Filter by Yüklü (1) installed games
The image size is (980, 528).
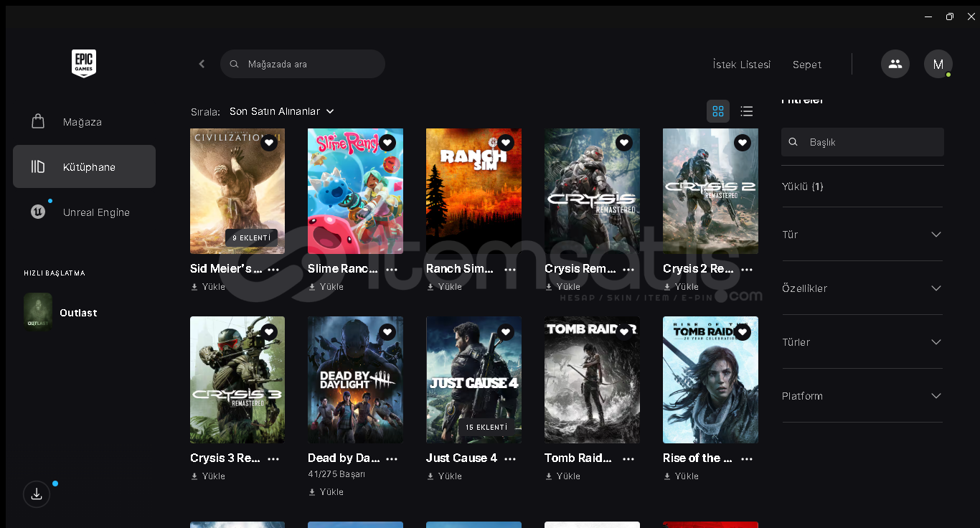point(803,187)
